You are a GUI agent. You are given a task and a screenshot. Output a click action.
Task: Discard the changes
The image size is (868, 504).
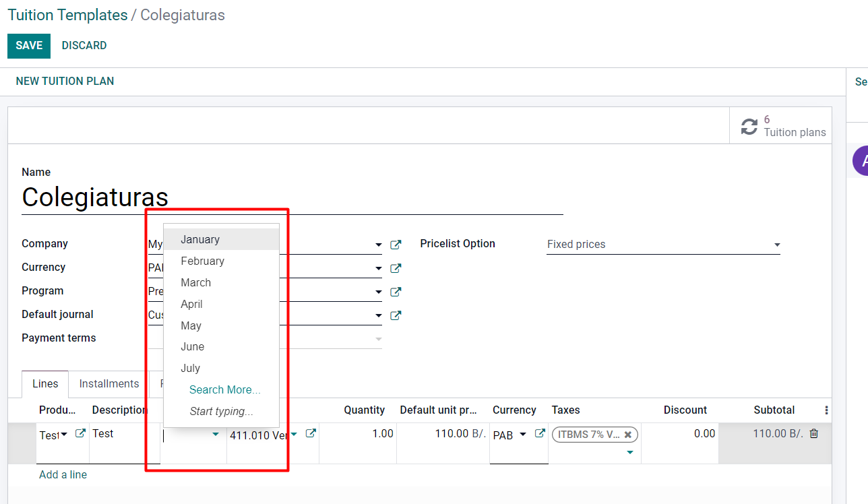(84, 46)
